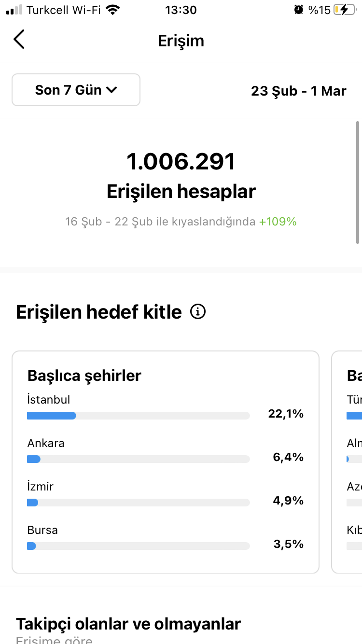This screenshot has width=362, height=644.
Task: Tap the Erişim page title
Action: (181, 41)
